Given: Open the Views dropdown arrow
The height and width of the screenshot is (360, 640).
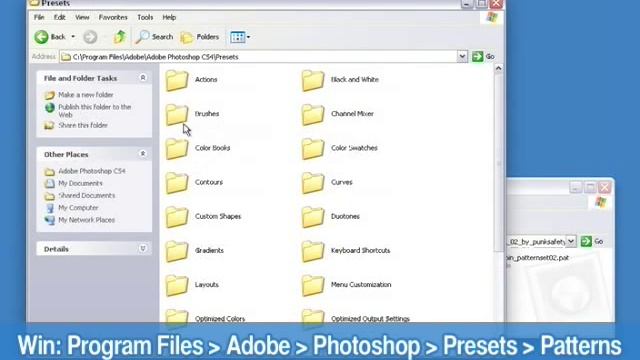Looking at the screenshot, I should tap(248, 37).
